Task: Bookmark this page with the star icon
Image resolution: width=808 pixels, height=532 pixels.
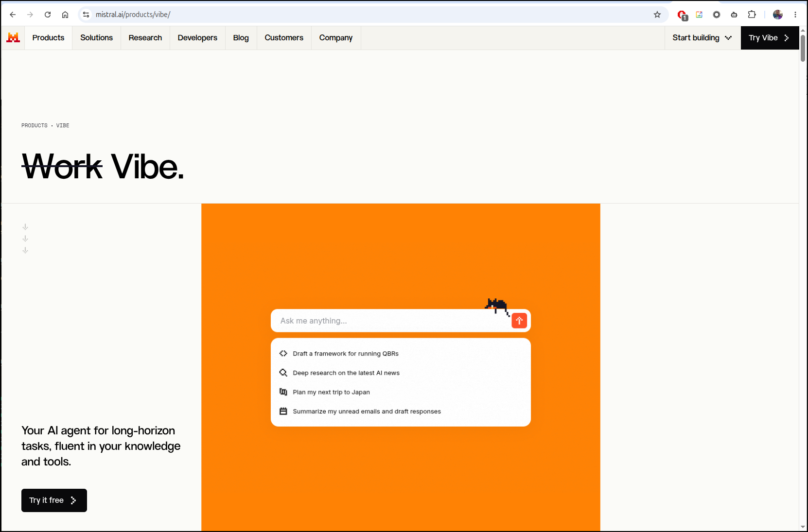Action: tap(657, 15)
